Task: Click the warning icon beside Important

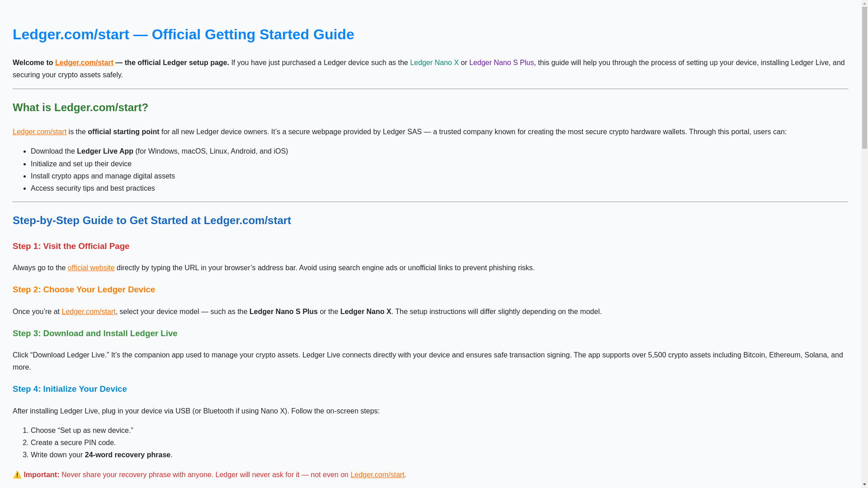Action: [x=17, y=474]
